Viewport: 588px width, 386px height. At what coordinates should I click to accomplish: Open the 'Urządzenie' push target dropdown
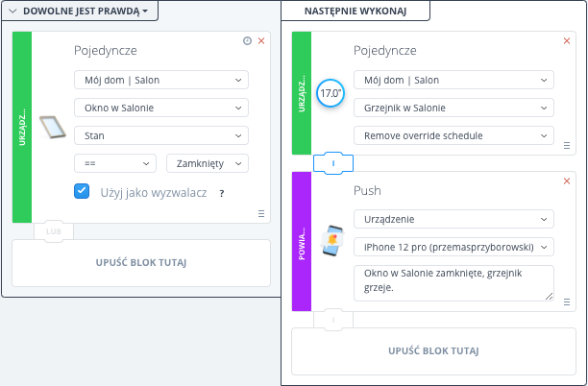click(x=453, y=219)
